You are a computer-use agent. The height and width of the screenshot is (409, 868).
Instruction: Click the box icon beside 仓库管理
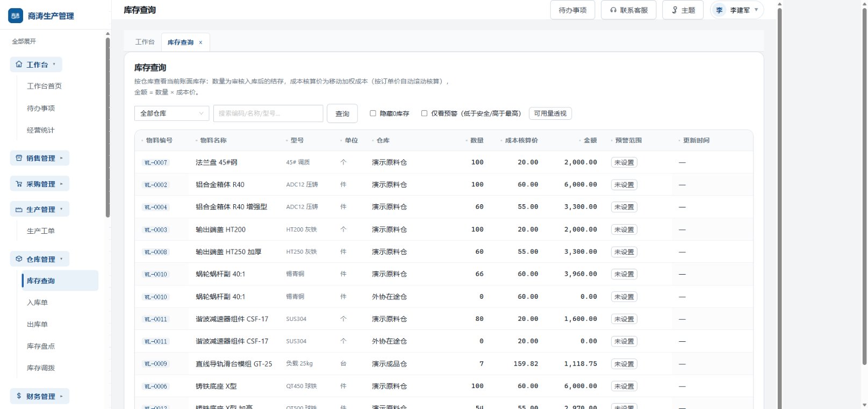coord(19,259)
